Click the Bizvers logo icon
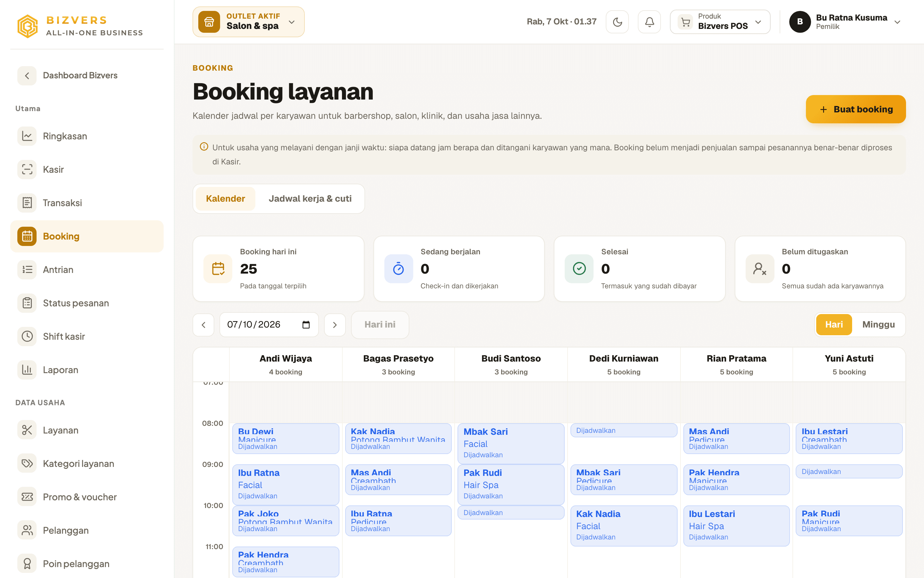This screenshot has width=924, height=578. (x=28, y=26)
